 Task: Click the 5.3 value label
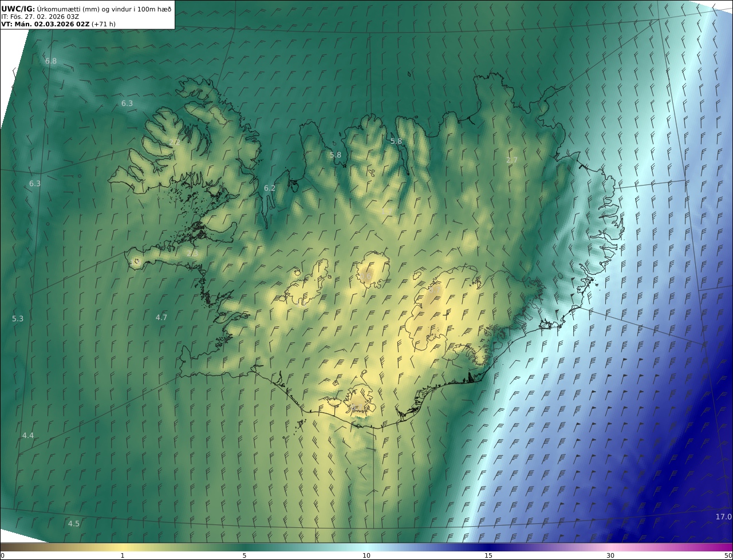coord(18,318)
